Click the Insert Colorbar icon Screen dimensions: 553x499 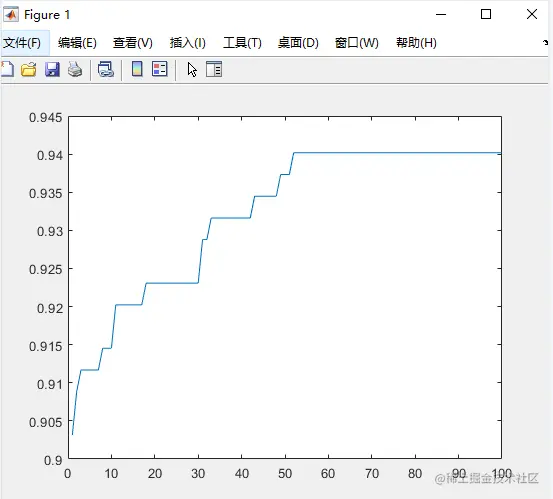point(137,69)
